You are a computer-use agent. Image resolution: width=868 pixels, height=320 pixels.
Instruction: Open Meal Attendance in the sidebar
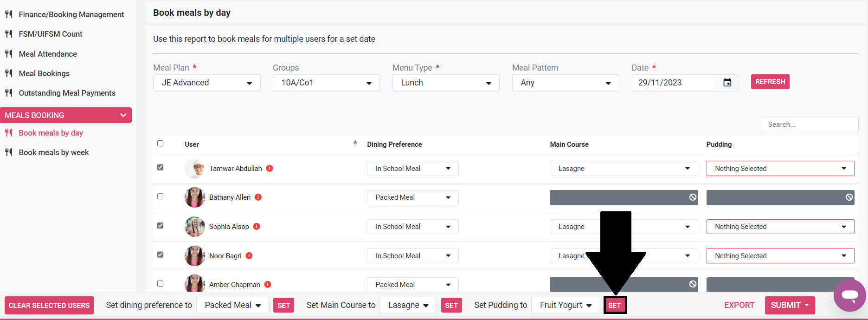click(x=48, y=54)
